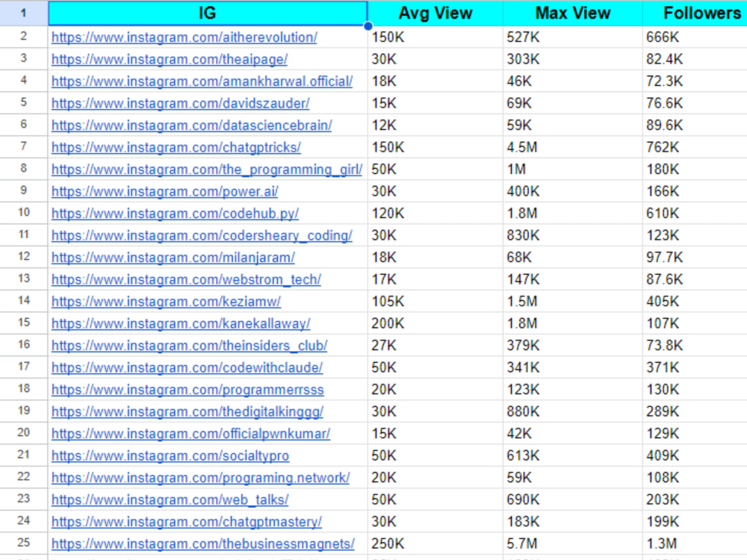Viewport: 747px width, 560px height.
Task: Open the web_talks Instagram link
Action: 170,500
